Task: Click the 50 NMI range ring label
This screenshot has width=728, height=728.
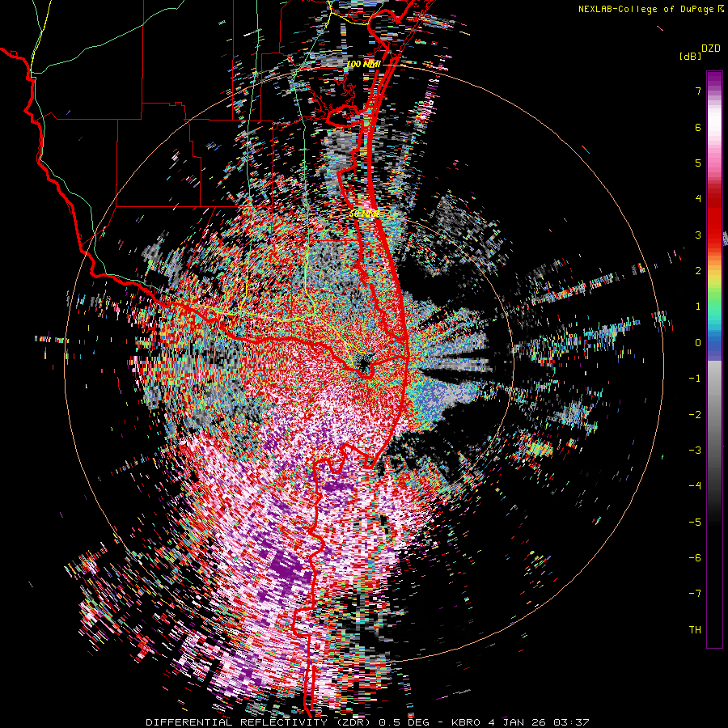Action: click(x=364, y=214)
